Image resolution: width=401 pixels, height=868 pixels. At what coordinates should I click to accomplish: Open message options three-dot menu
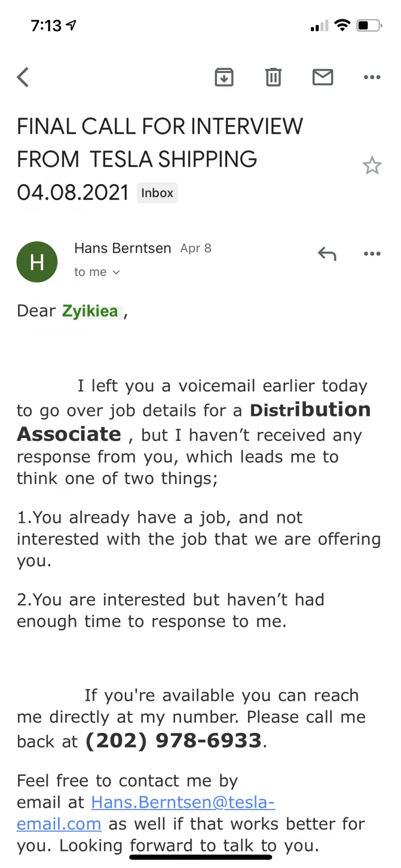tap(372, 254)
